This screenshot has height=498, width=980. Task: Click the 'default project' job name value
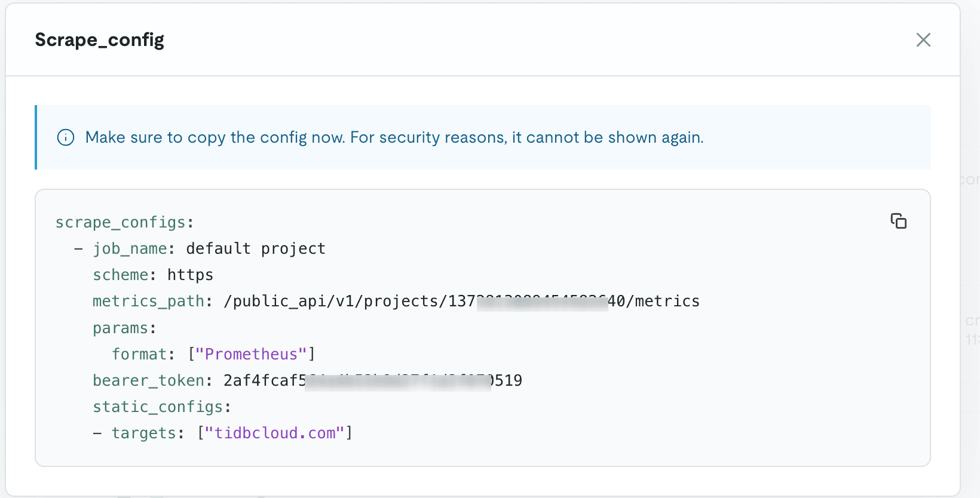[256, 248]
